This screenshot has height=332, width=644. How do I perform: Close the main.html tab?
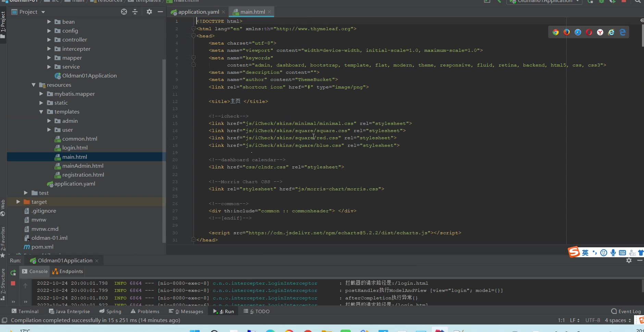coord(270,12)
